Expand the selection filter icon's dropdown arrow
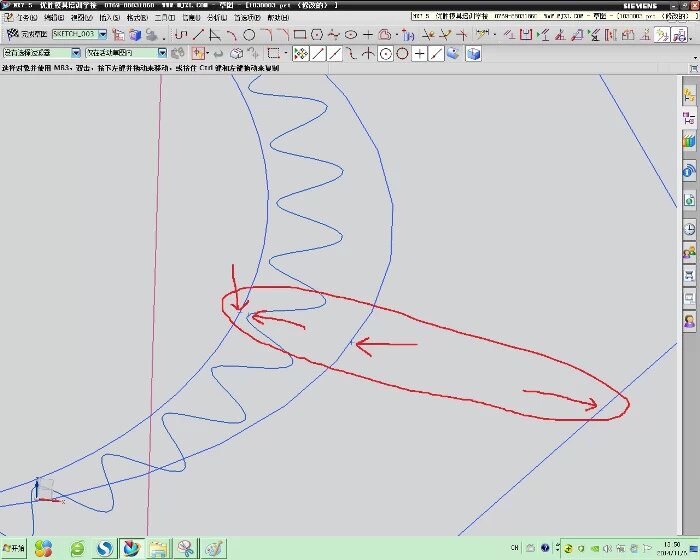 [x=208, y=54]
